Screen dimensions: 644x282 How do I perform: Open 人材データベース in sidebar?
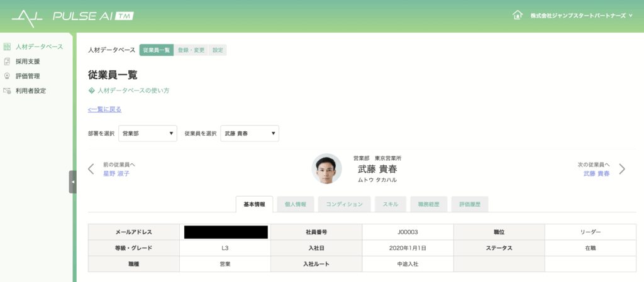coord(40,46)
